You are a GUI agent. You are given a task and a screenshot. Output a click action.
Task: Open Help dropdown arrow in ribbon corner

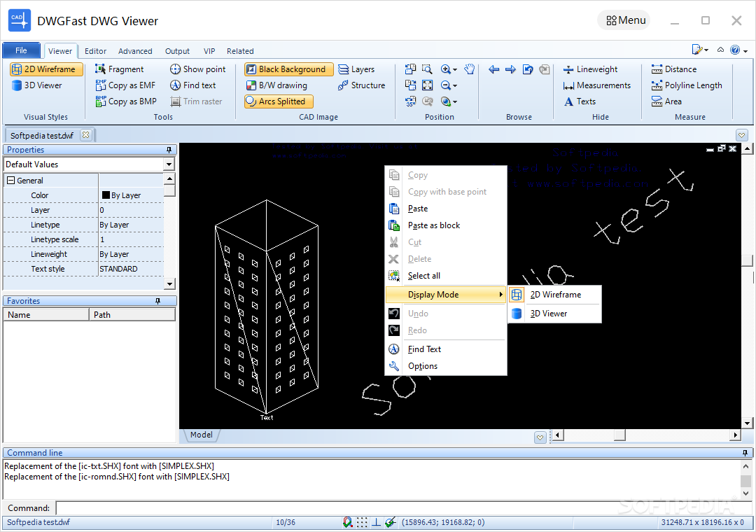pos(745,50)
